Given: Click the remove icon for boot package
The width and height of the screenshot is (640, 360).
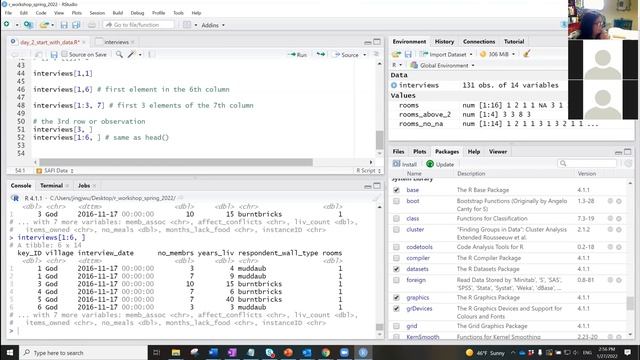Looking at the screenshot, I should point(619,201).
